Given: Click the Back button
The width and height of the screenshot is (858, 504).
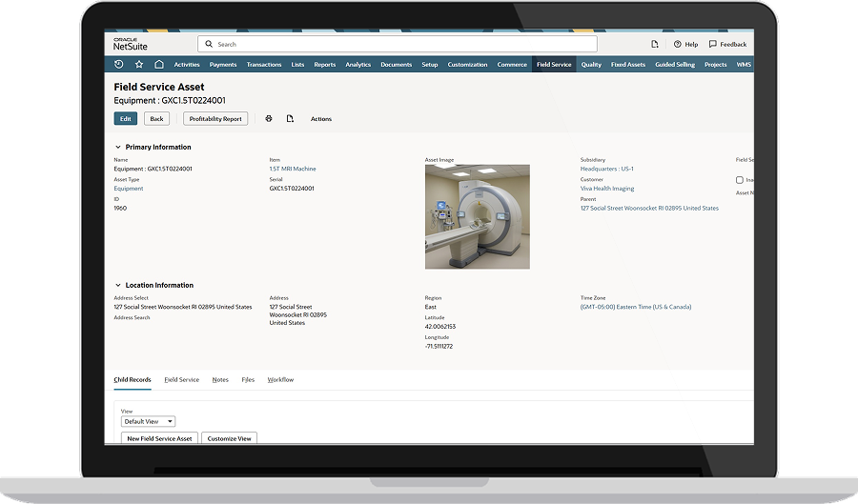Looking at the screenshot, I should [156, 119].
